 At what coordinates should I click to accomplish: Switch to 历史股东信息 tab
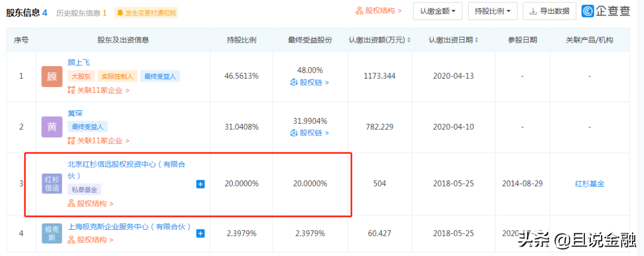pyautogui.click(x=81, y=13)
